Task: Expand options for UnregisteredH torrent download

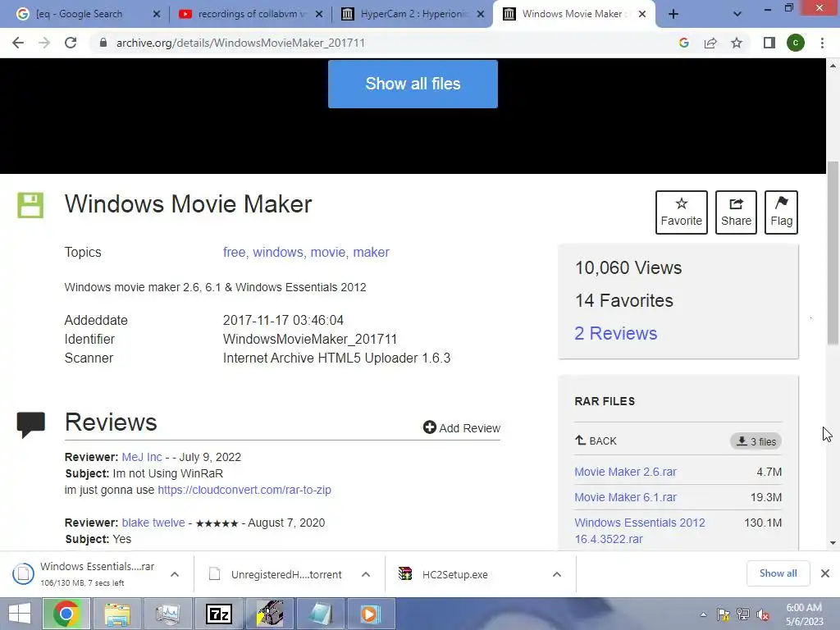Action: point(366,574)
